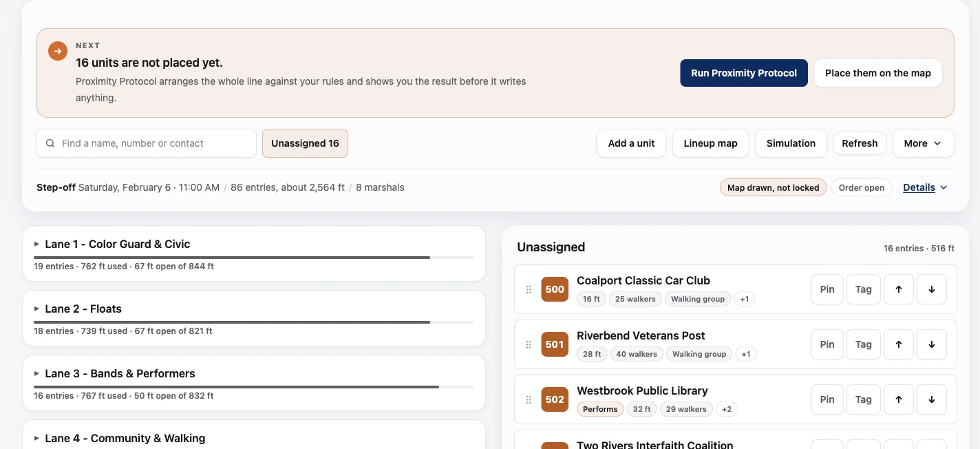Click the Performs tag on Westbrook Public Library
Viewport: 980px width, 449px height.
pyautogui.click(x=600, y=409)
